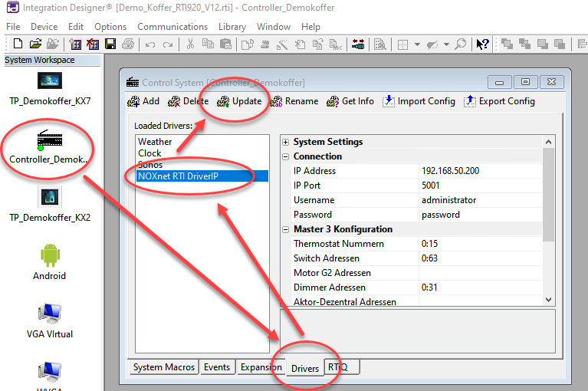Click Get Info button

click(350, 101)
